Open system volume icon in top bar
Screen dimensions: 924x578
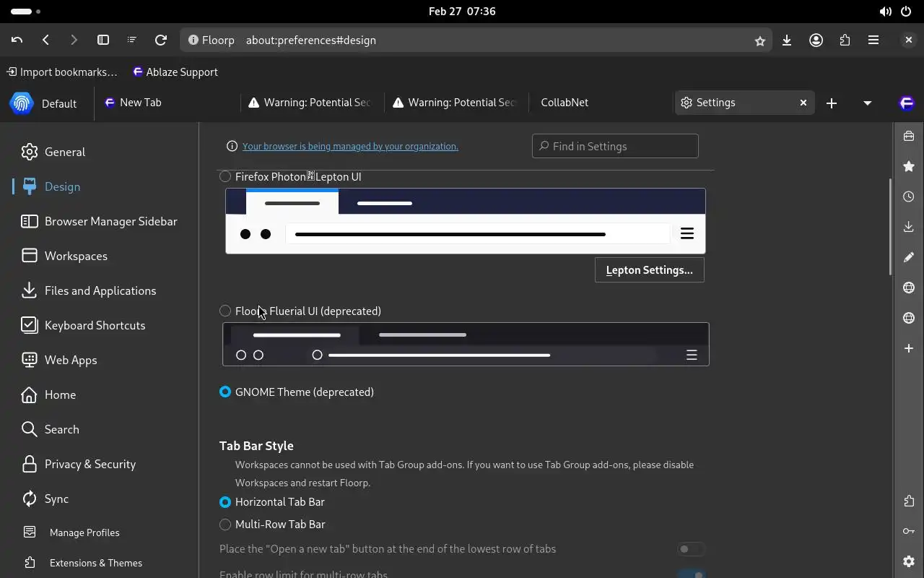click(885, 12)
